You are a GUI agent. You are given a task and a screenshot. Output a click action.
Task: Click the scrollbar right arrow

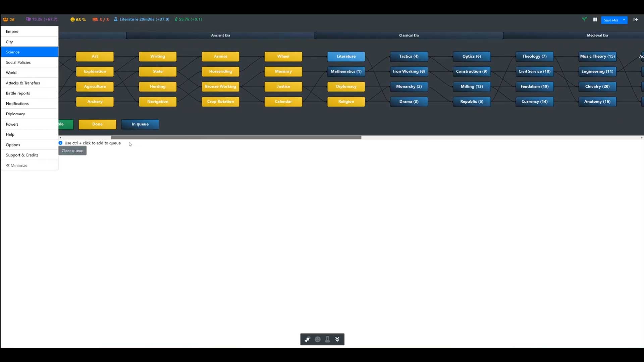pyautogui.click(x=642, y=137)
